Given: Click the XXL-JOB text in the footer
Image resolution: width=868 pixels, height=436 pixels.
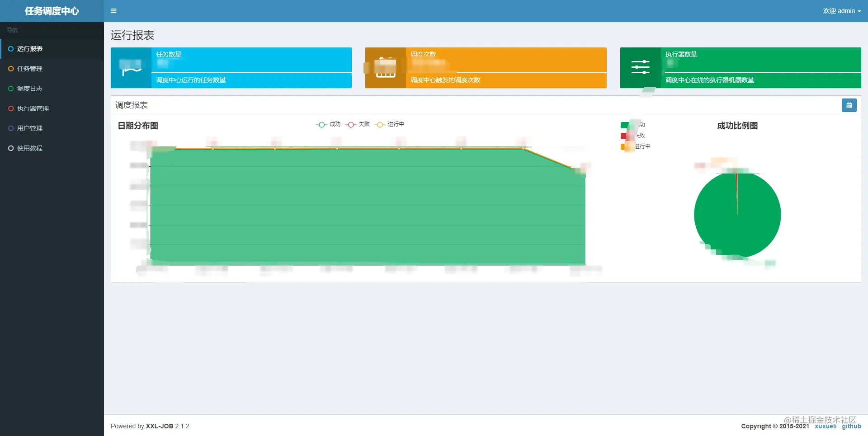Looking at the screenshot, I should coord(160,426).
